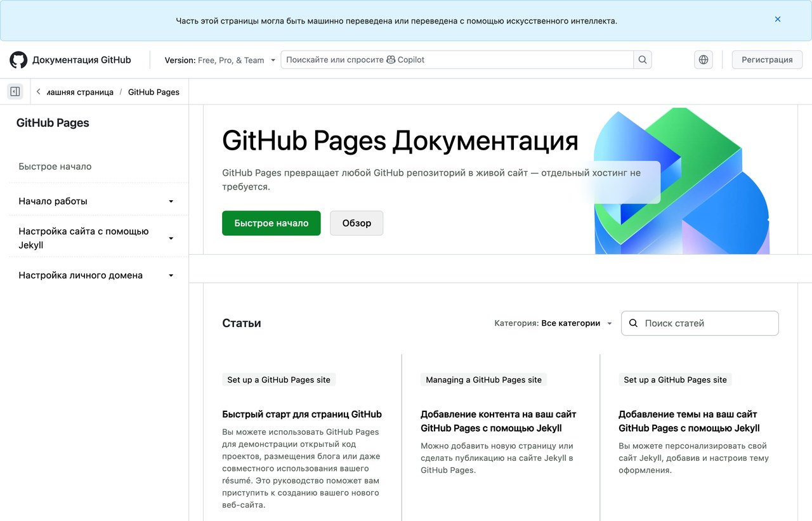Click the Статьи section heading

[x=242, y=323]
